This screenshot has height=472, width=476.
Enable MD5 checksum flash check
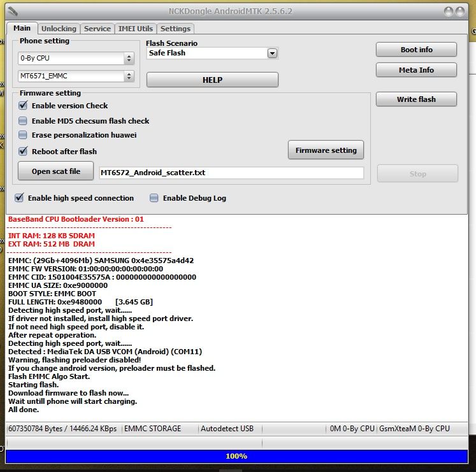(x=23, y=121)
